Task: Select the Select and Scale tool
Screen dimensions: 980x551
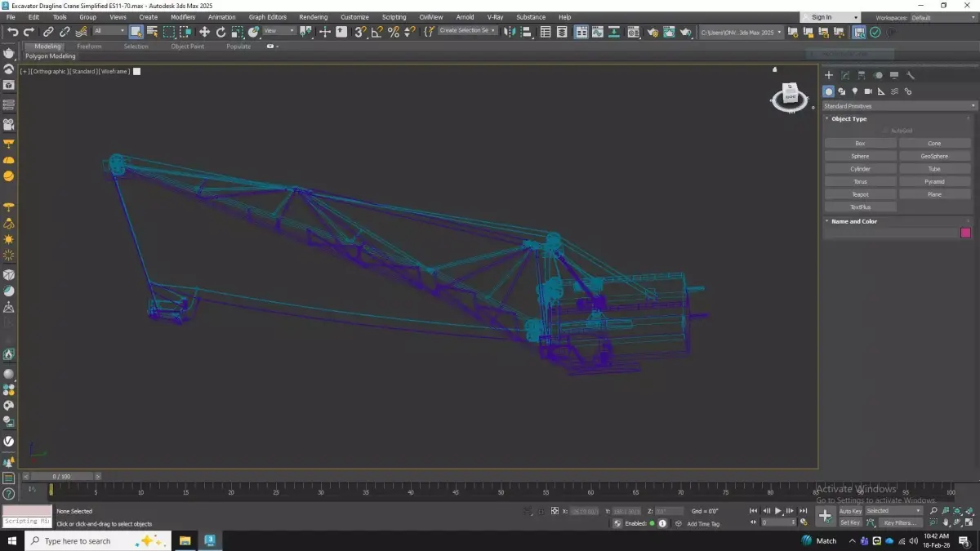Action: (x=237, y=32)
